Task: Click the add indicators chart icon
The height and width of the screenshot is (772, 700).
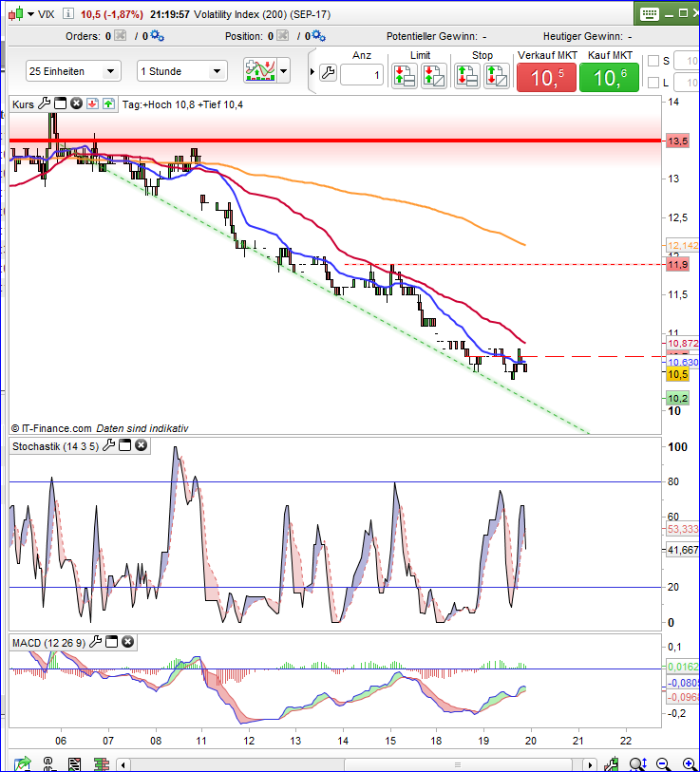Action: coord(260,70)
